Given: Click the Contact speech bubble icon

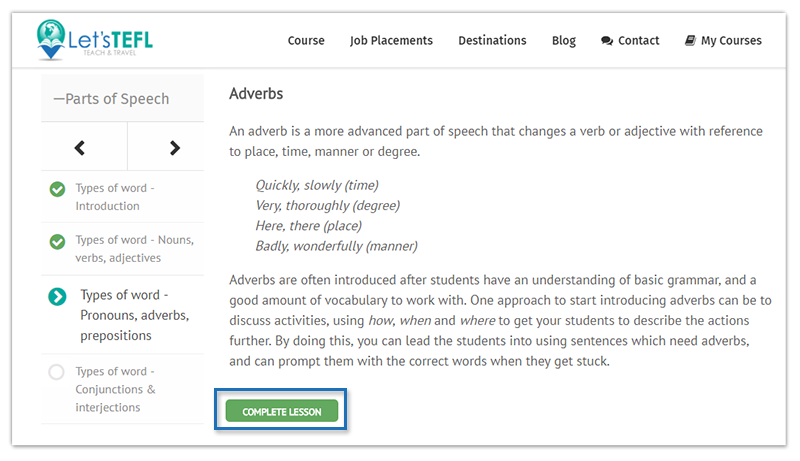Looking at the screenshot, I should point(607,41).
